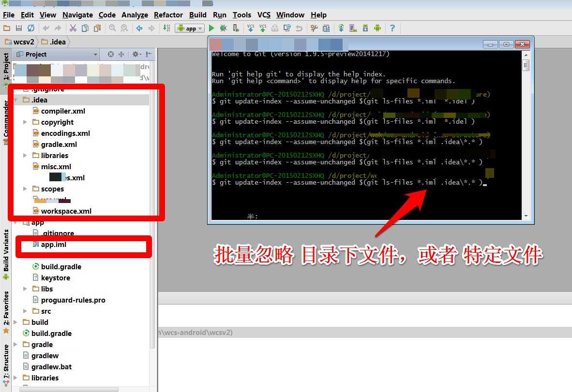Click the VCS Update Project icon
Screen dimensions: 572x392
coord(251,28)
